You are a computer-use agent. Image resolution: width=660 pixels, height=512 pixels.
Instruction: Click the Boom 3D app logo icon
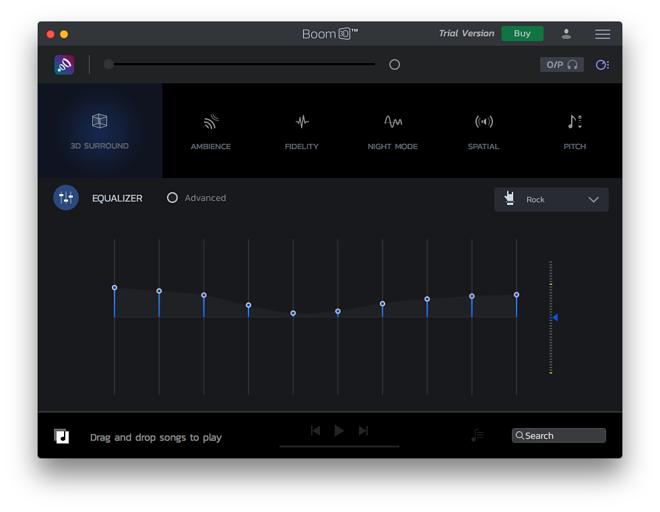[64, 64]
